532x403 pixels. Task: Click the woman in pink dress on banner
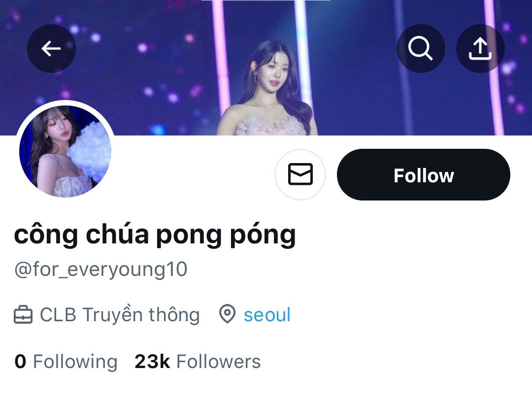tap(269, 88)
